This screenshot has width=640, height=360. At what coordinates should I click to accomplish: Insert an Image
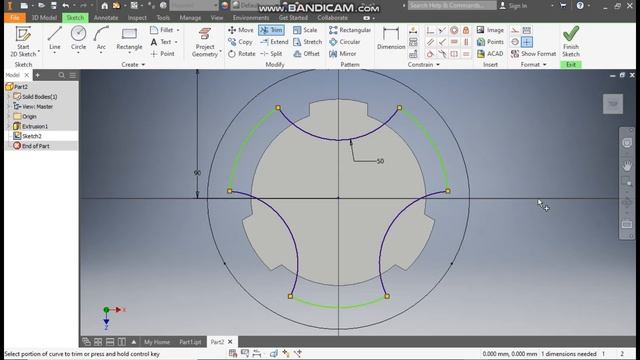coord(490,30)
